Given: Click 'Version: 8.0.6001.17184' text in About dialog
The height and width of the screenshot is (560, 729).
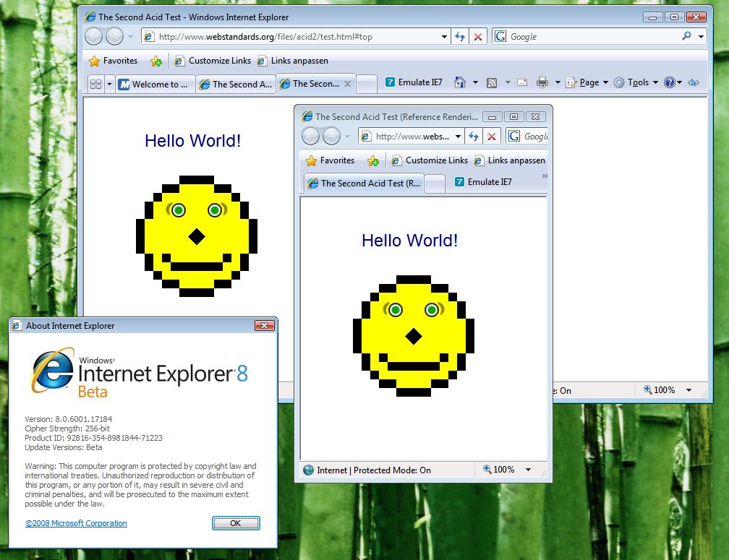Looking at the screenshot, I should tap(68, 419).
